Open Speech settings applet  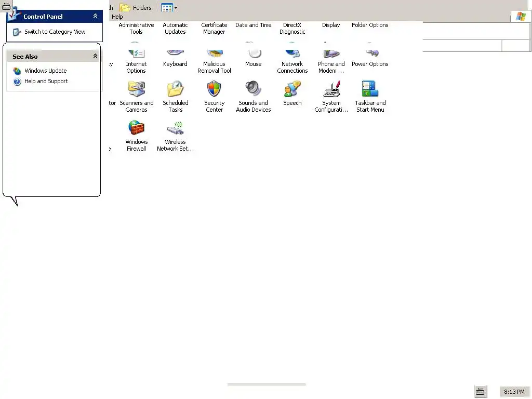(x=292, y=94)
